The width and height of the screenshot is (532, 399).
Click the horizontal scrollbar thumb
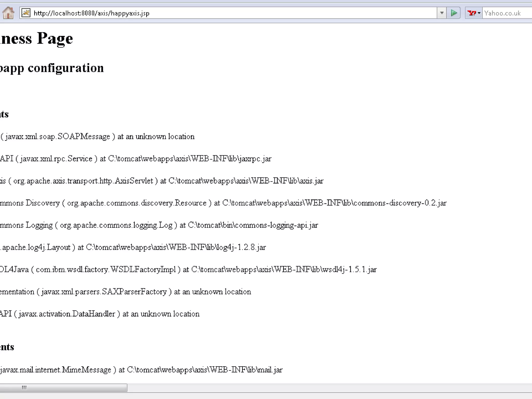click(x=63, y=388)
